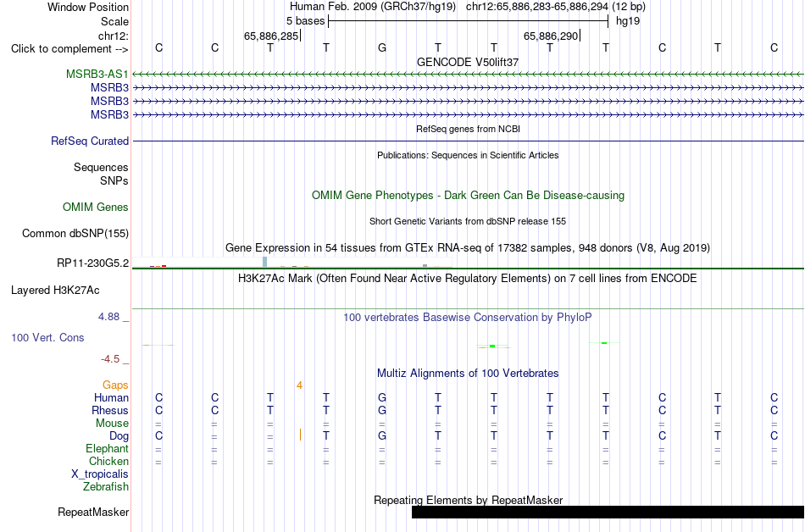Click 'Publications: Sequences in Scientific Articles' title

pos(468,155)
